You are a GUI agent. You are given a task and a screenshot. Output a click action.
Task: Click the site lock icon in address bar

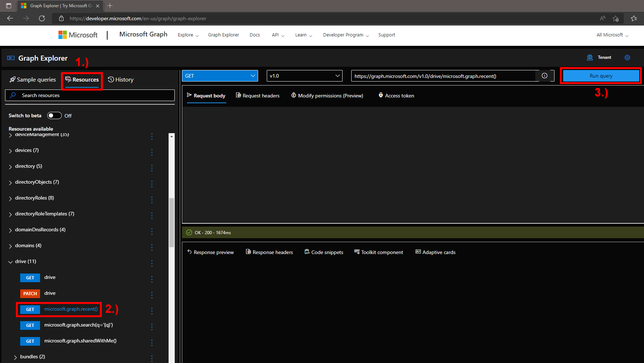61,18
